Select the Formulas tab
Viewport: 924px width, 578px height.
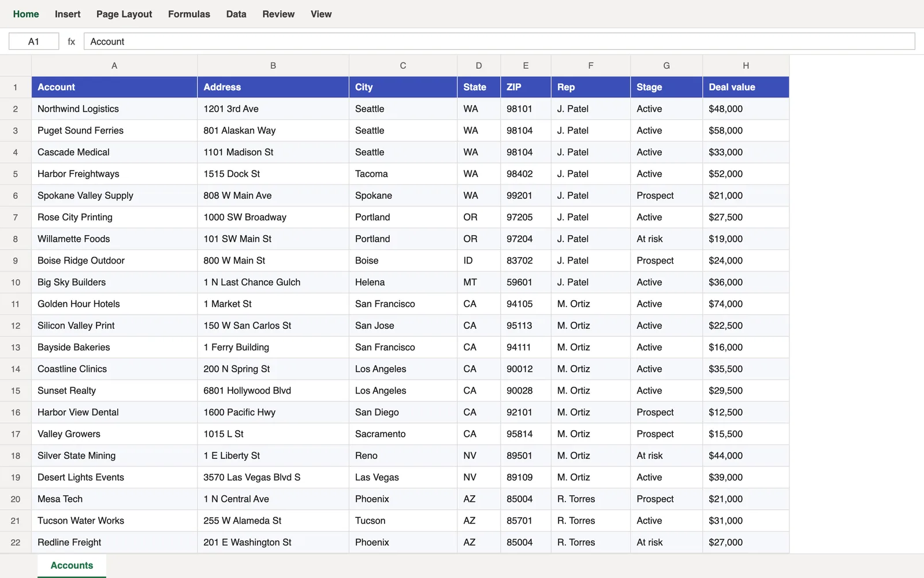pyautogui.click(x=189, y=14)
